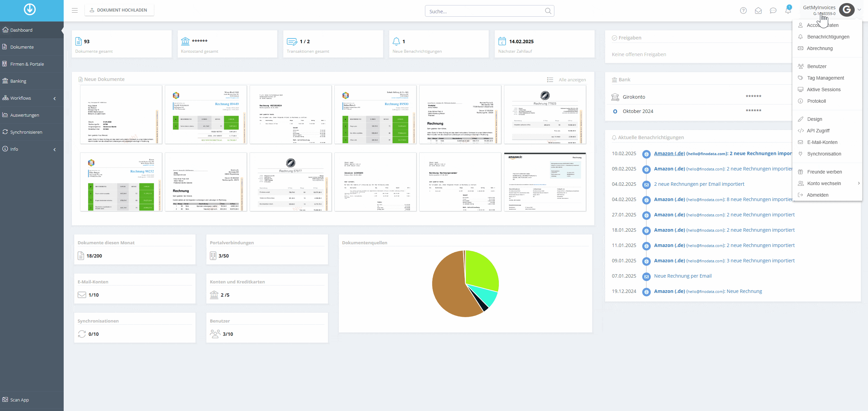This screenshot has height=411, width=868.
Task: Open Scan App in the sidebar
Action: (x=32, y=400)
